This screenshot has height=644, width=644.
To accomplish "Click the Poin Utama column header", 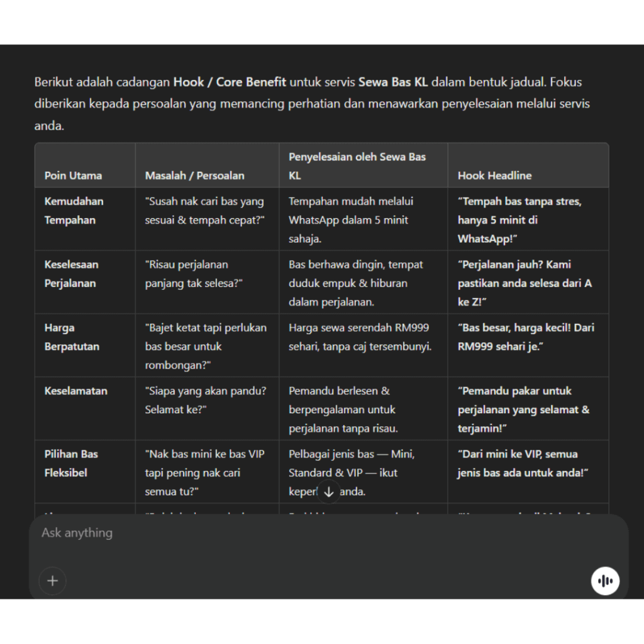I will (x=73, y=175).
